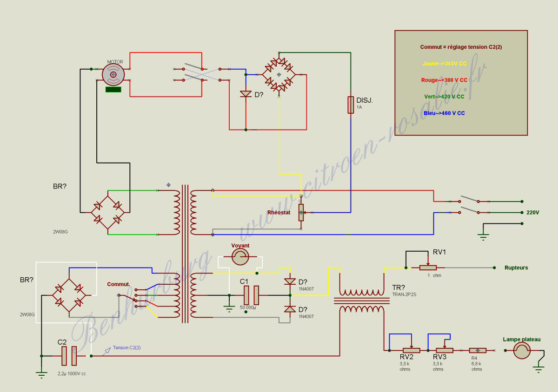
Task: Click the '220V' label text
Action: (533, 213)
